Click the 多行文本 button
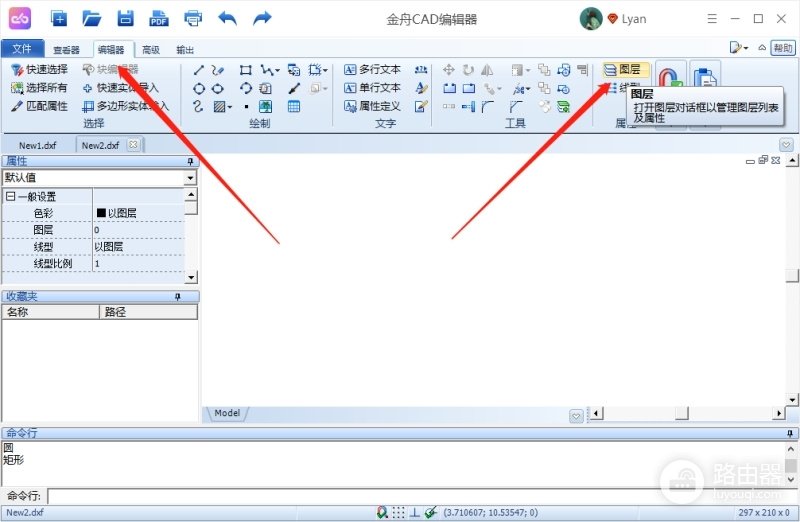 point(372,69)
